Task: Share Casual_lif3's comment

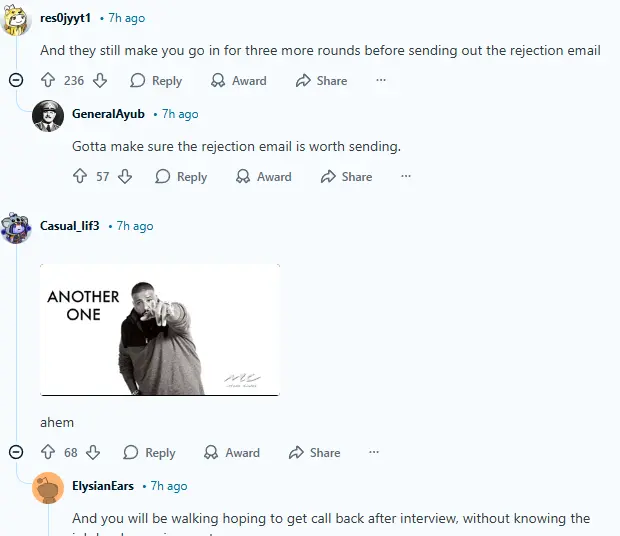Action: coord(315,453)
